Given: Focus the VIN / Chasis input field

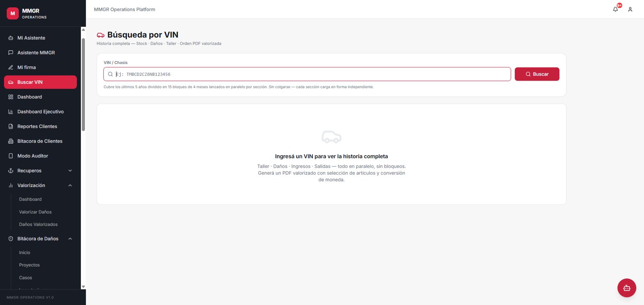Looking at the screenshot, I should 307,74.
